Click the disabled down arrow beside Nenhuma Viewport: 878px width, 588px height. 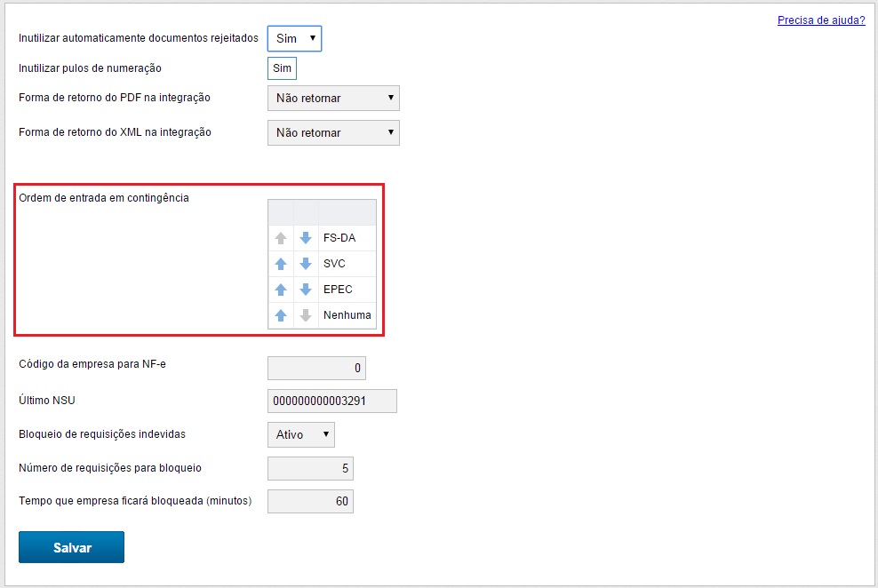tap(306, 315)
